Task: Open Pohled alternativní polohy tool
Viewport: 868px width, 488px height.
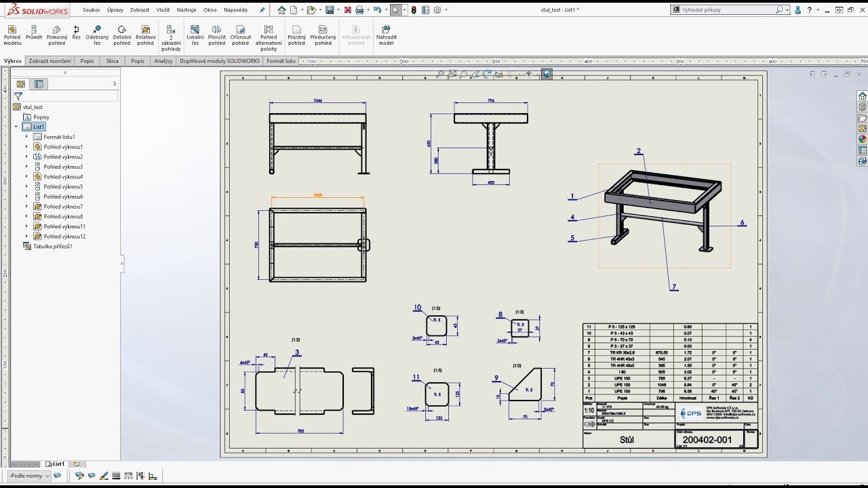Action: (x=269, y=38)
